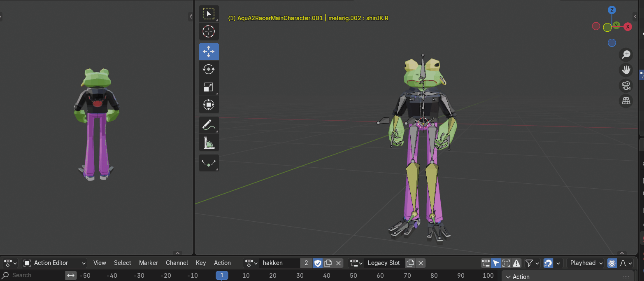Toggle Fake User shield for the hakken action
644x281 pixels.
(318, 263)
